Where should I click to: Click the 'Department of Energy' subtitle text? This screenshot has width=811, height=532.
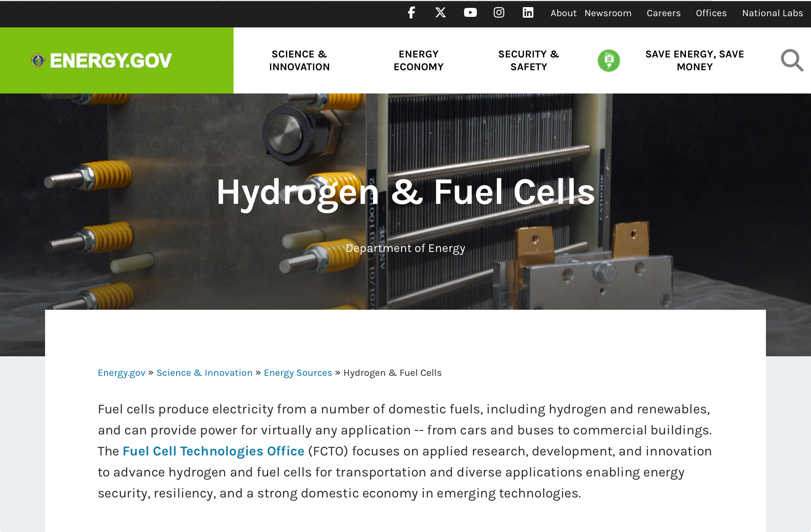(x=405, y=248)
